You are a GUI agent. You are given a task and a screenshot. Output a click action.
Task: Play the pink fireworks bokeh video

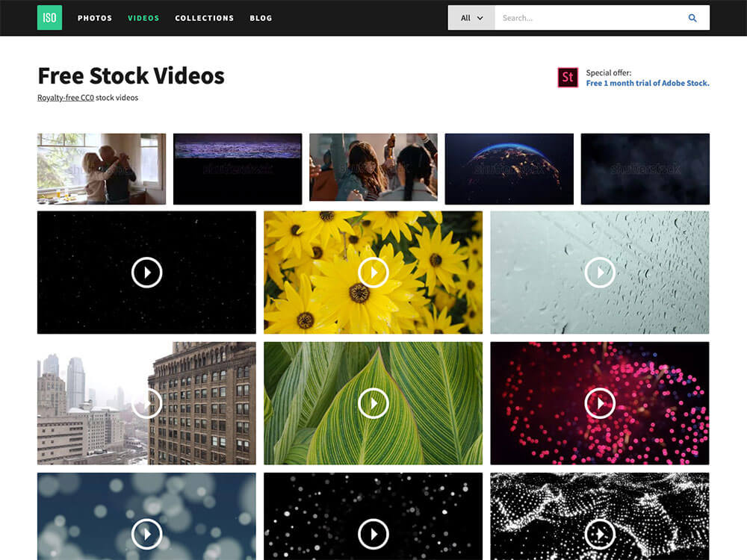[x=600, y=403]
